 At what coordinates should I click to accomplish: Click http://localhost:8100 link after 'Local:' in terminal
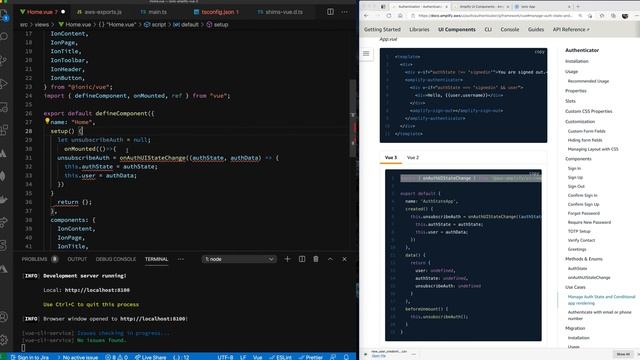(97, 290)
